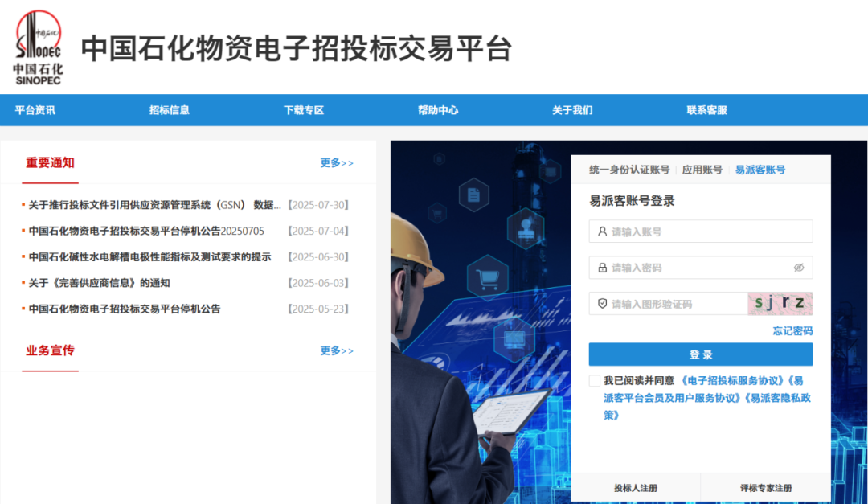
Task: Open 招标信息 navigation item
Action: click(170, 110)
